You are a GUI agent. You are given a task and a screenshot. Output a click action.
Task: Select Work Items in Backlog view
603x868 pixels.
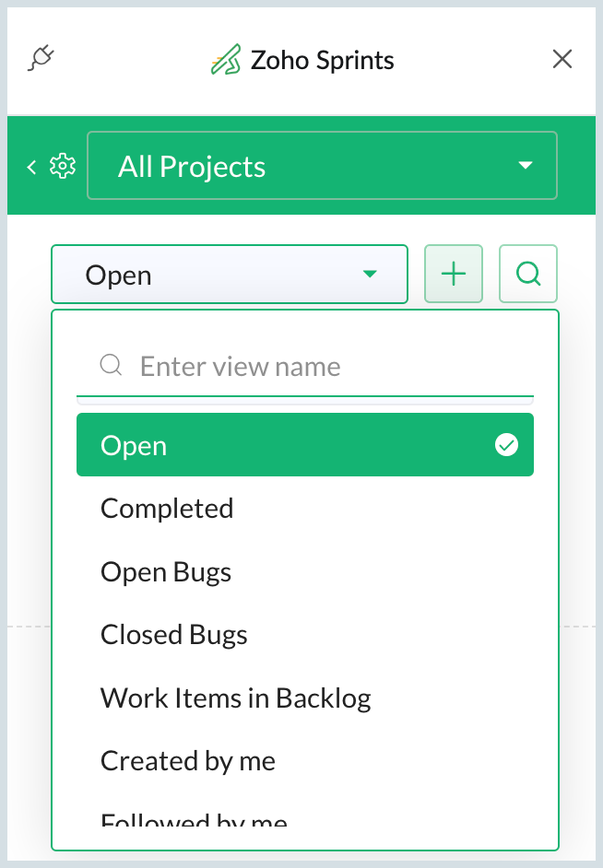(x=305, y=698)
